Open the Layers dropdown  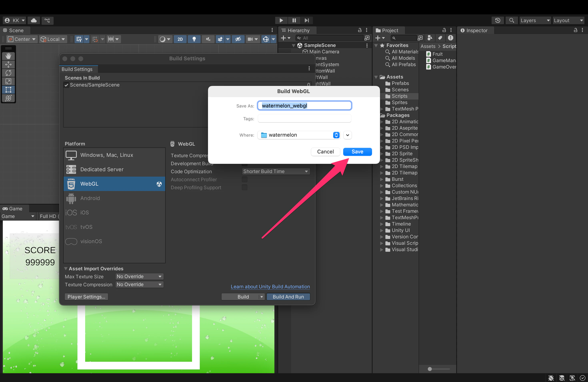click(x=535, y=20)
